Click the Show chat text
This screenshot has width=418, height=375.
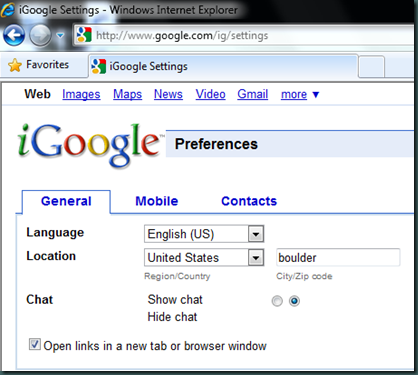[175, 299]
